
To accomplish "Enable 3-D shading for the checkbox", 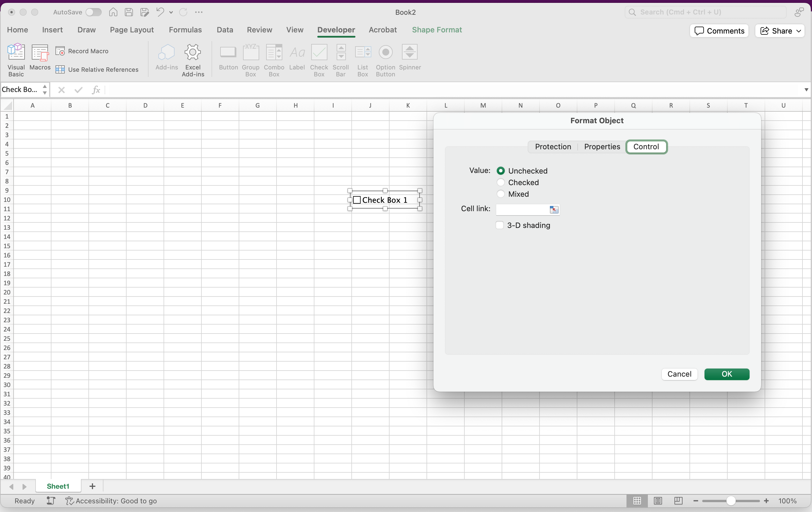I will click(x=500, y=225).
